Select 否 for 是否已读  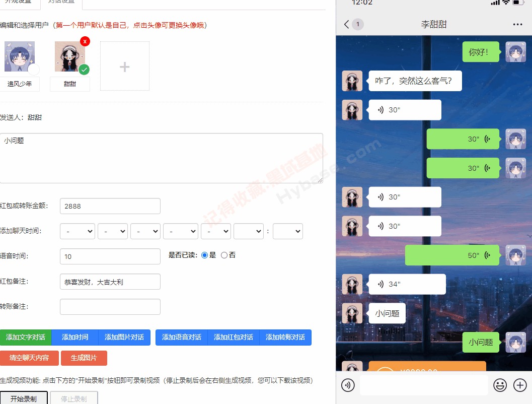[224, 255]
